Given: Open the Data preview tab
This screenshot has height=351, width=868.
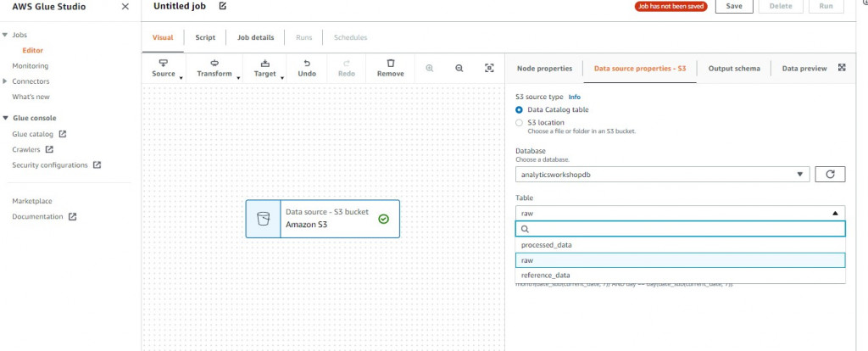Looking at the screenshot, I should tap(804, 69).
